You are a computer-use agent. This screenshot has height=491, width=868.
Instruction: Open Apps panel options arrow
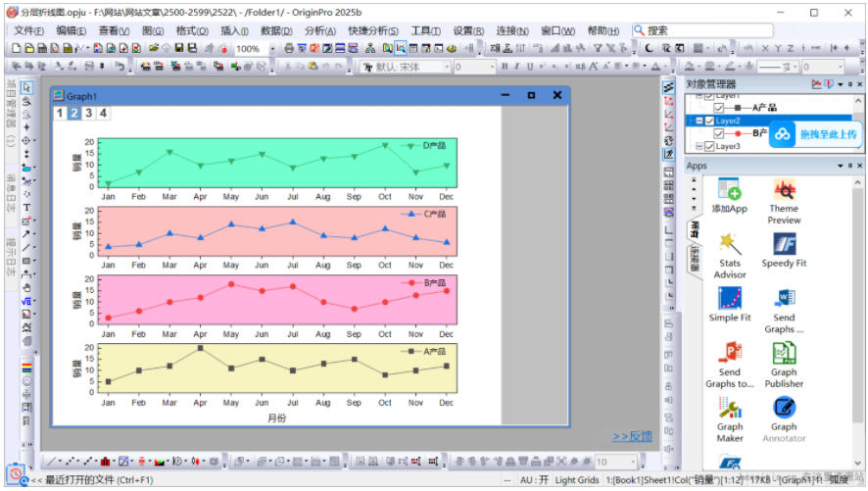pyautogui.click(x=841, y=166)
